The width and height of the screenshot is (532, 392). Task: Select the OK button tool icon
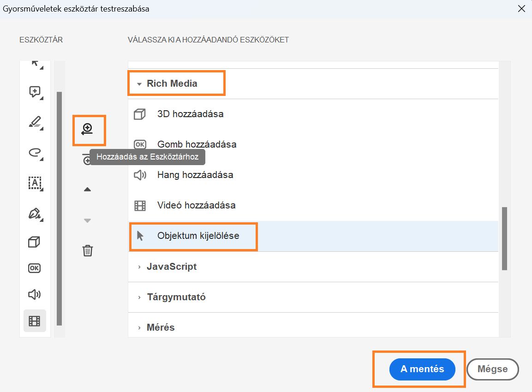(x=35, y=267)
